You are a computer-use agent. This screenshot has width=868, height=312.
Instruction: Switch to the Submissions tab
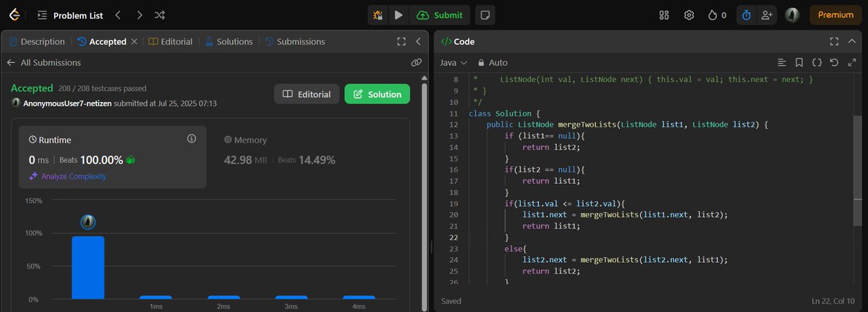(294, 42)
